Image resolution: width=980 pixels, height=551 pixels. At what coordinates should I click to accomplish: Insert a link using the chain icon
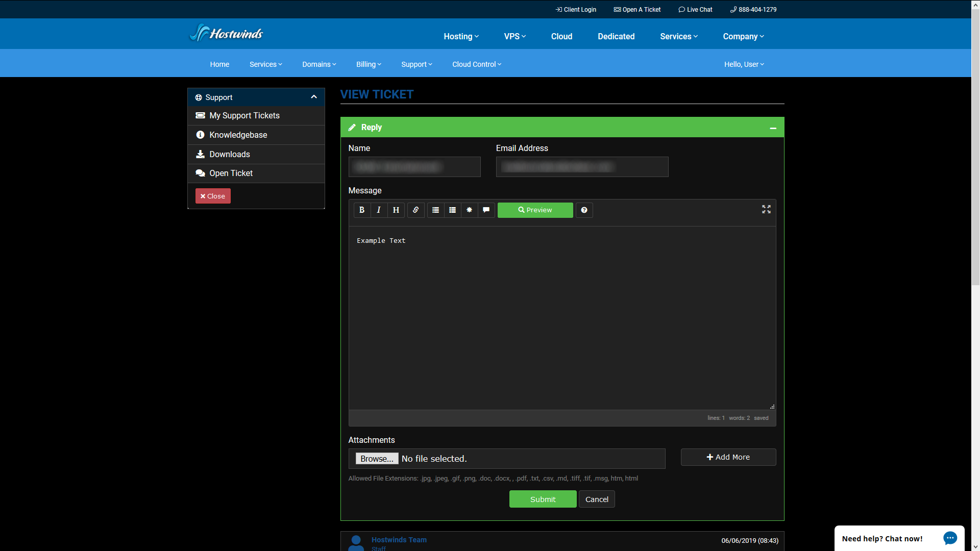(x=416, y=210)
